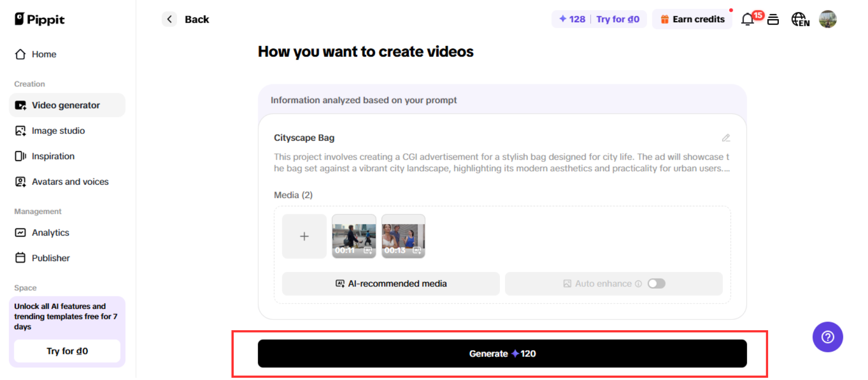Click the Media (2) label
868x380 pixels.
tap(293, 195)
